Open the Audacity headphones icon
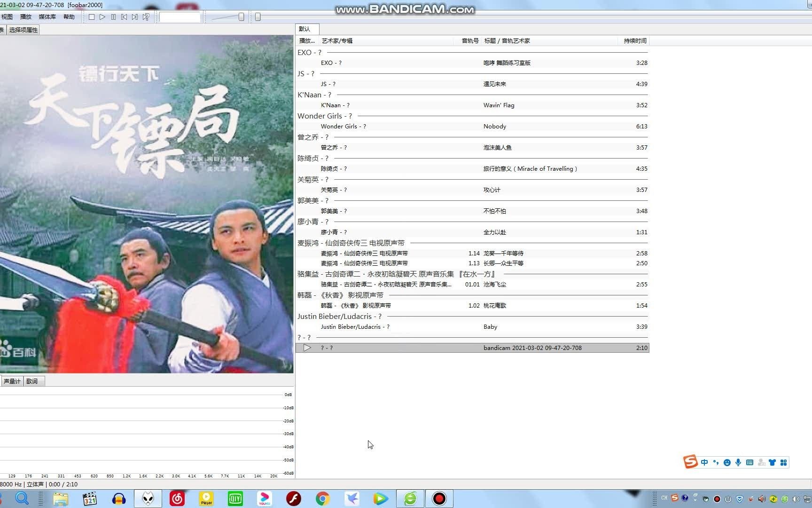This screenshot has height=508, width=812. pos(119,499)
